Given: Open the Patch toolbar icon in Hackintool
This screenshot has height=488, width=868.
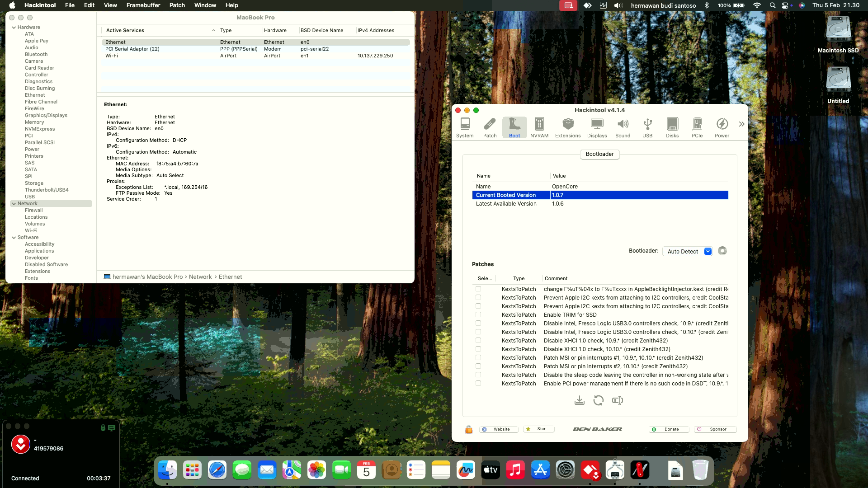Looking at the screenshot, I should pyautogui.click(x=490, y=128).
